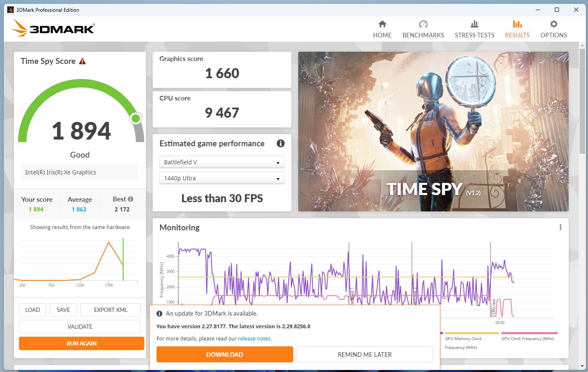
Task: Click the 'Monitoring' heading
Action: click(x=180, y=227)
